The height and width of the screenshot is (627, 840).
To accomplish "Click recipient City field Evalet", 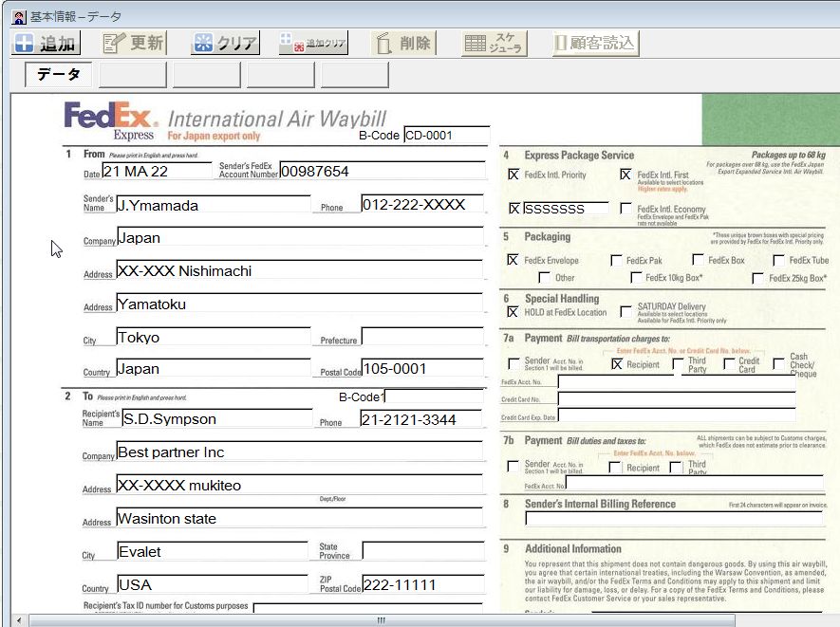I will click(213, 551).
